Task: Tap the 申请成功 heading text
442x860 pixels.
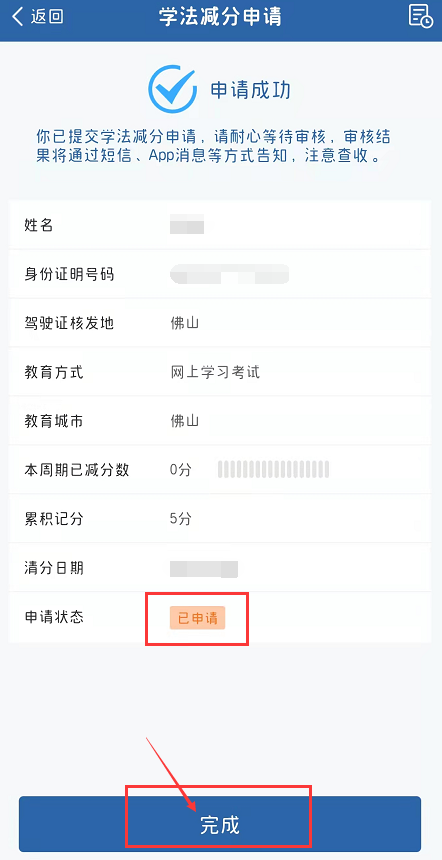Action: coord(251,90)
